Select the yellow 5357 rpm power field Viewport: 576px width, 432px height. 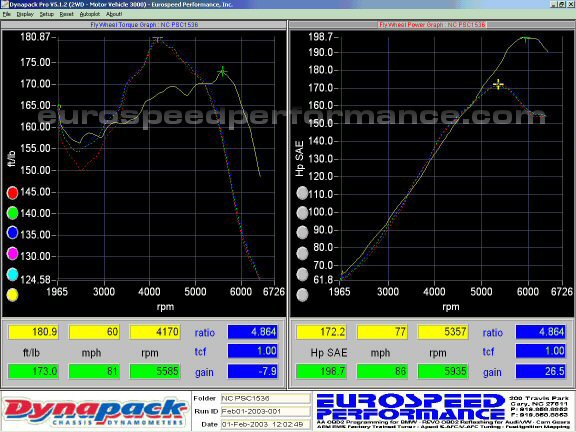coord(443,332)
